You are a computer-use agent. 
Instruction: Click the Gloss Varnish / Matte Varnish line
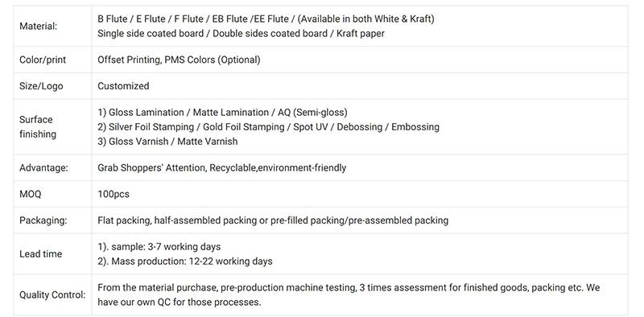click(167, 142)
